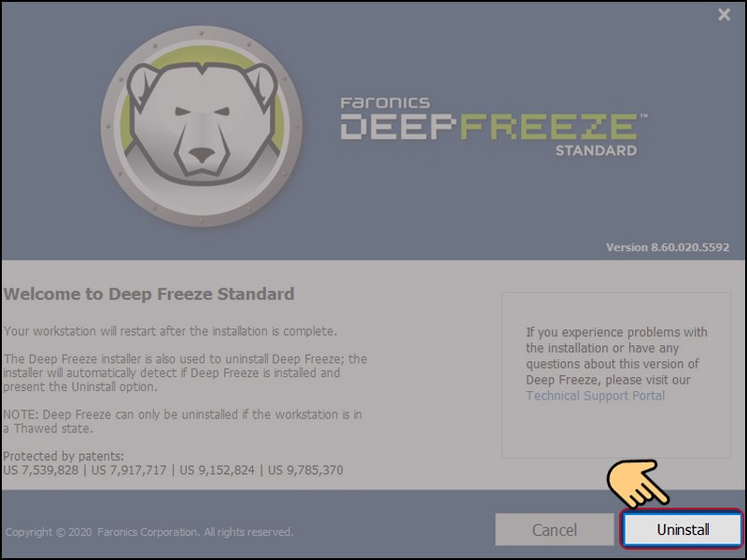The width and height of the screenshot is (747, 560).
Task: Click the Uninstall button
Action: coord(682,529)
